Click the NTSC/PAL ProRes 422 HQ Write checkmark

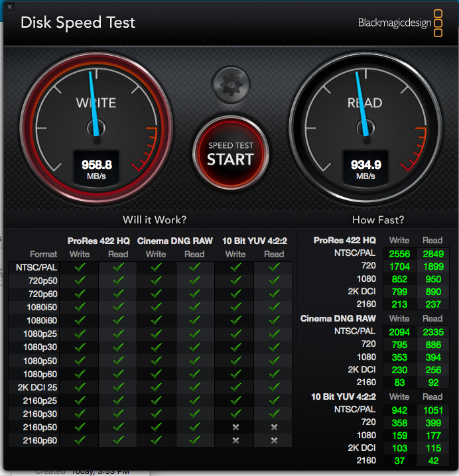coord(80,267)
